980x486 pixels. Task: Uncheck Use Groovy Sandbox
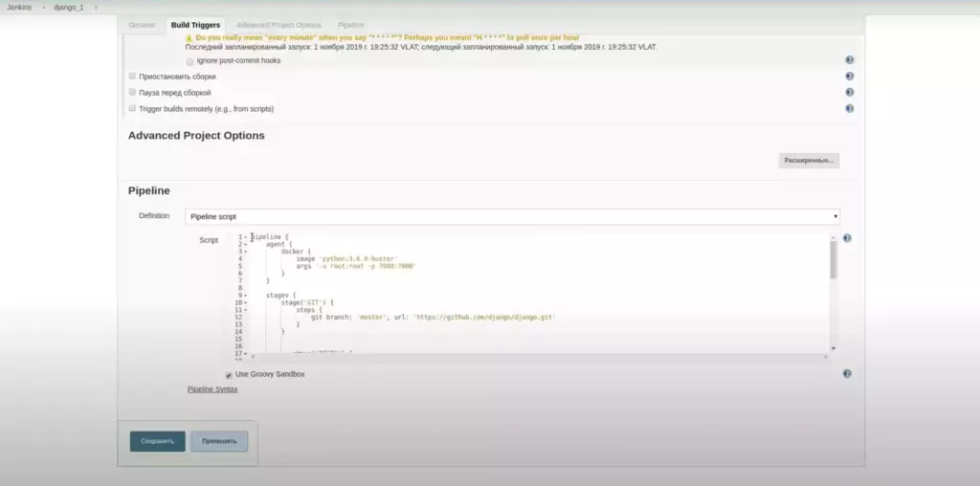229,375
